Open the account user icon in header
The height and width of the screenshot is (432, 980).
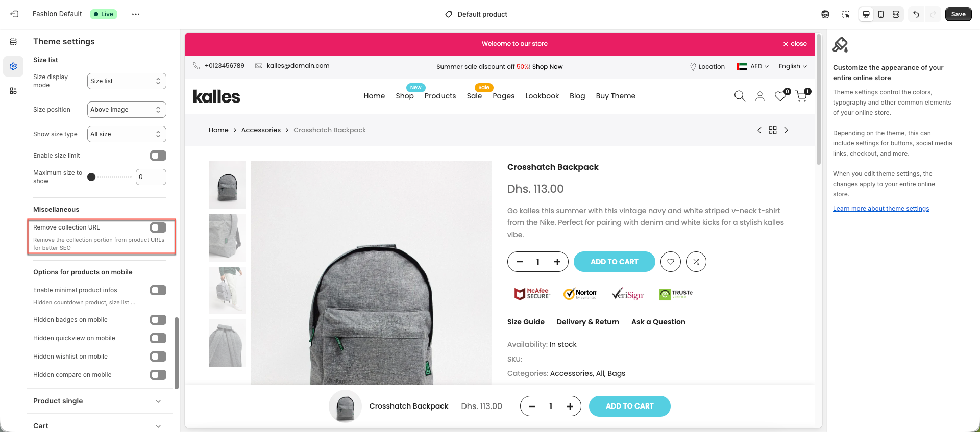760,96
